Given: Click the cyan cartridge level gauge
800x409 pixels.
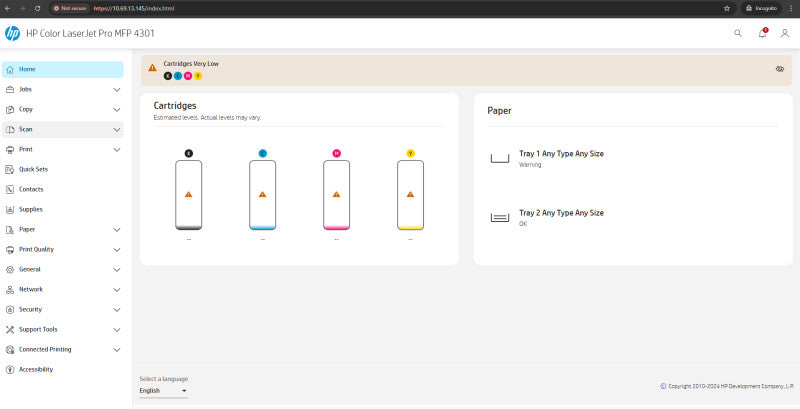Looking at the screenshot, I should click(x=262, y=195).
